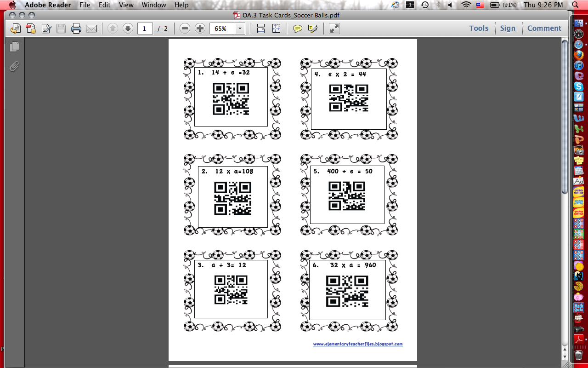Viewport: 588px width, 368px height.
Task: Email the PDF with the envelope icon
Action: click(x=92, y=28)
